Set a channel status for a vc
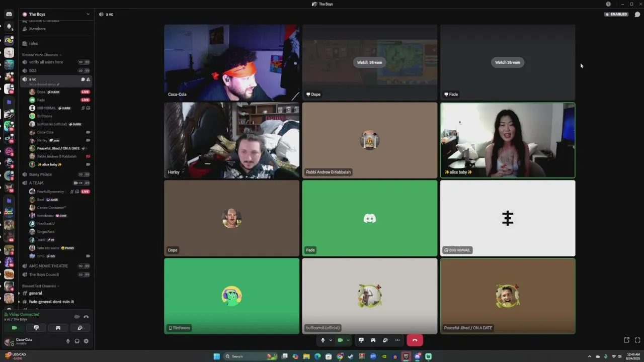 [x=44, y=84]
